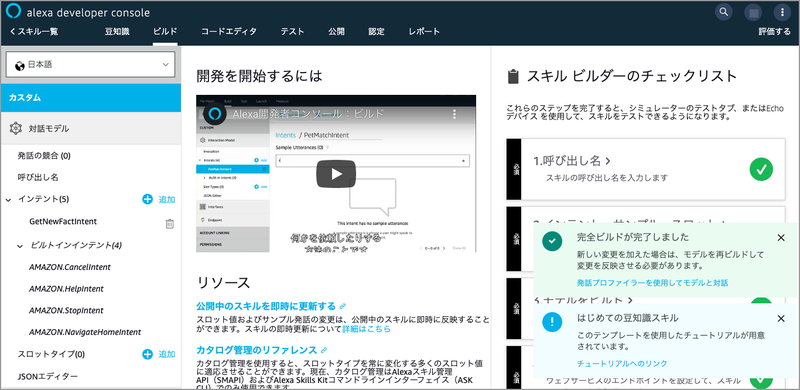Click the plus icon beside インテント 追加
The height and width of the screenshot is (390, 800).
147,199
